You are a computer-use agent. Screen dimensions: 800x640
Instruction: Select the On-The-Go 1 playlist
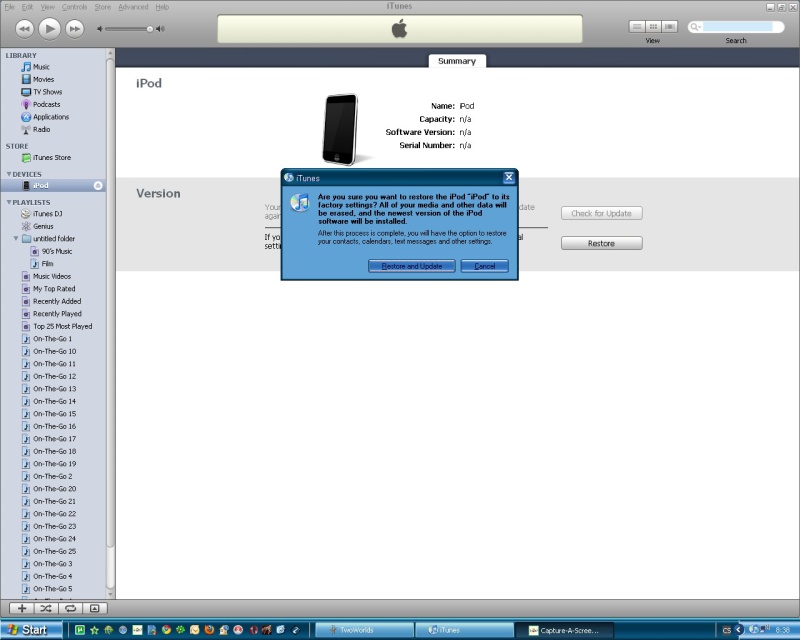(52, 339)
